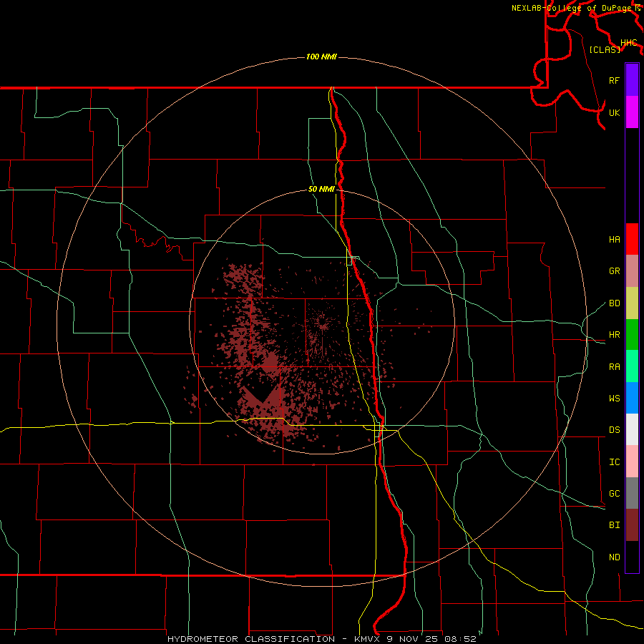Select the HR green legend swatch
Screen dimensions: 644x644
pyautogui.click(x=632, y=335)
